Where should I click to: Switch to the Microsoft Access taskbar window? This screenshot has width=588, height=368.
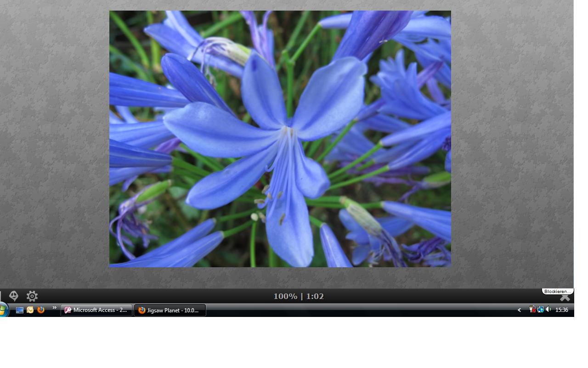[x=96, y=310]
